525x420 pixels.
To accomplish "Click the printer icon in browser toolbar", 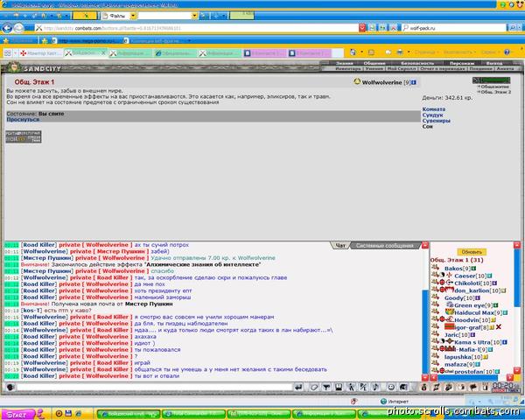I will pos(400,52).
